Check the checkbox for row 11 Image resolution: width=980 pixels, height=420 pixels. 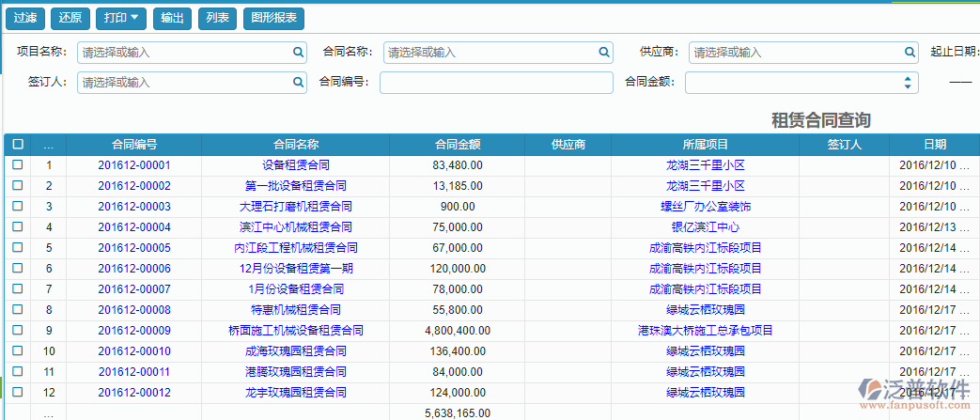pos(18,371)
